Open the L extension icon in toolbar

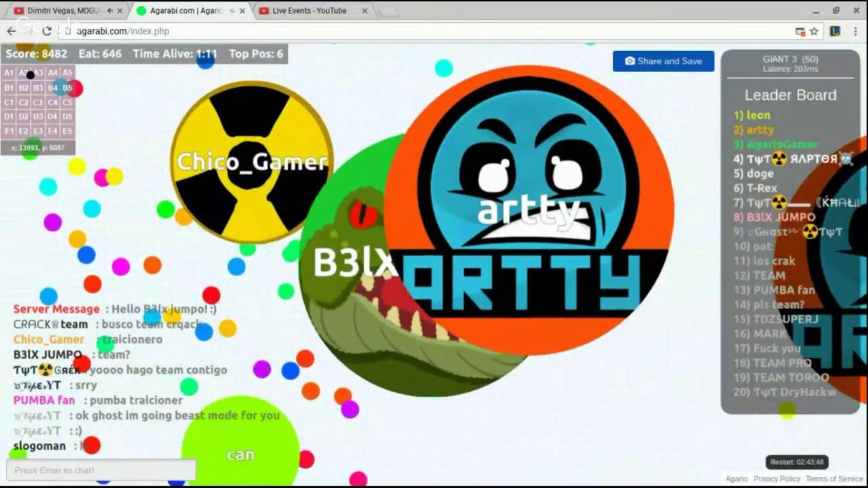[835, 31]
